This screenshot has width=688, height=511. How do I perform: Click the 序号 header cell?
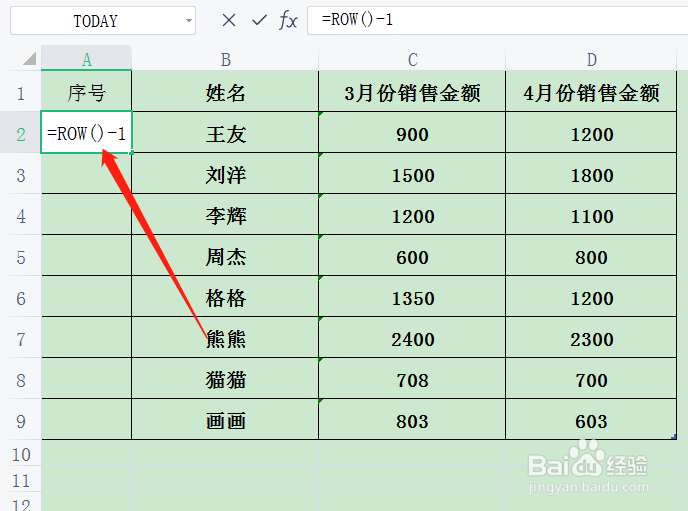pyautogui.click(x=86, y=93)
